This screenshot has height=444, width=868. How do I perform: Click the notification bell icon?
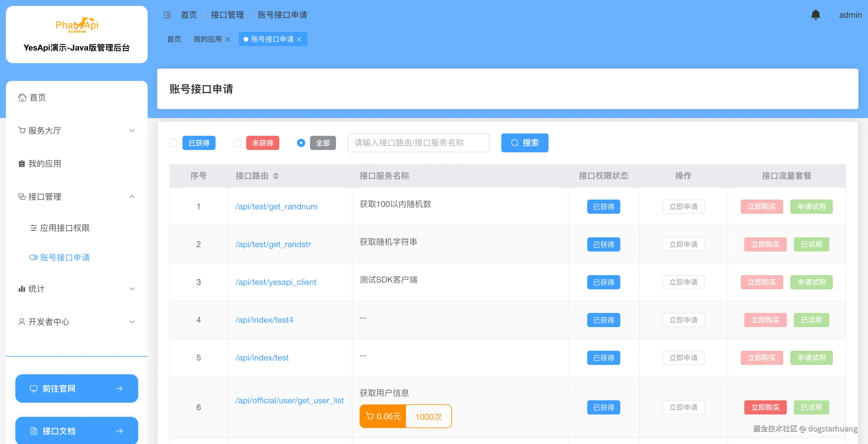[x=815, y=15]
